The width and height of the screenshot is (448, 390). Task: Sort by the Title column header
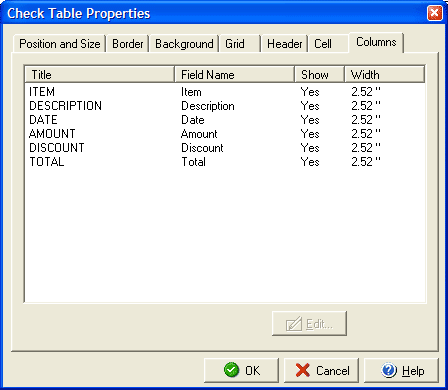point(100,74)
